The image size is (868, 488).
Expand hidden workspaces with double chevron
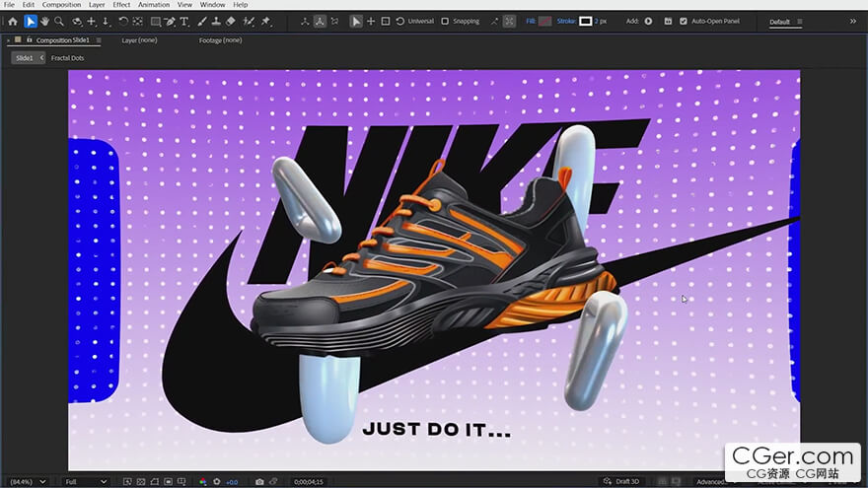tap(852, 22)
